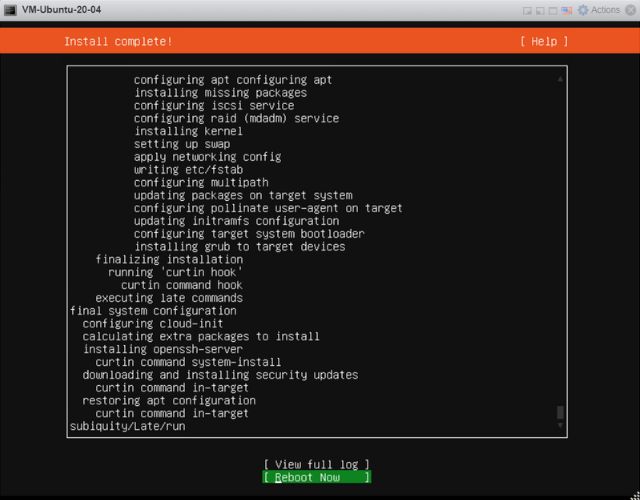Close the VM console with X icon
The height and width of the screenshot is (500, 640).
click(631, 10)
